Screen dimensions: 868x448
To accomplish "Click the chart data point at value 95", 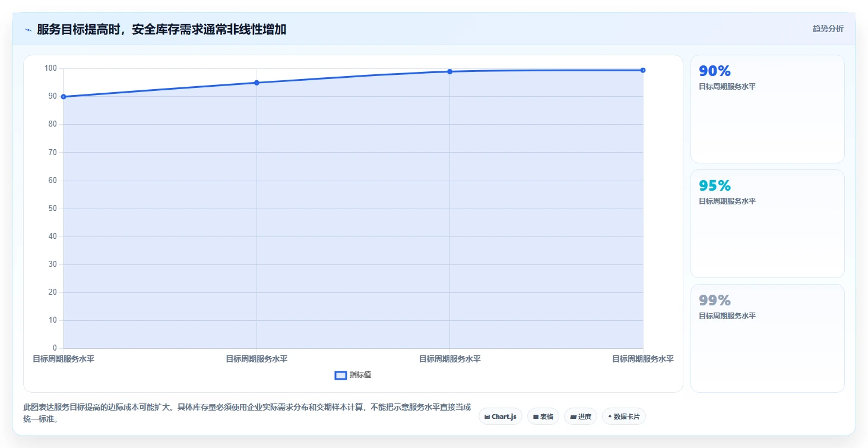I will click(256, 83).
